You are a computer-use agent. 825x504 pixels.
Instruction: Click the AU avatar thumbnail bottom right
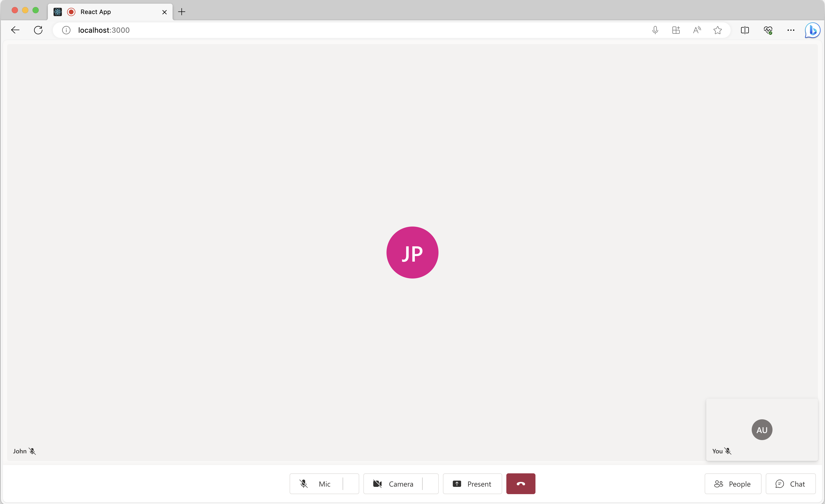pos(762,429)
